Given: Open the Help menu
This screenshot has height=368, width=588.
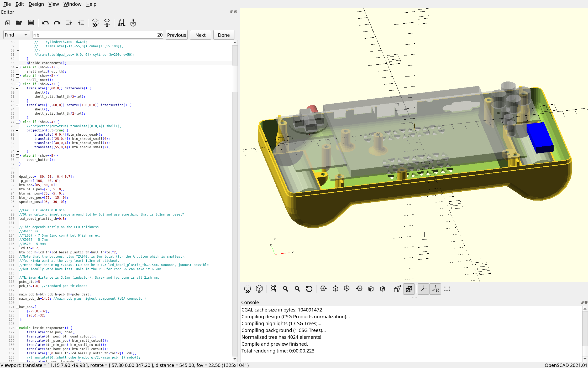Looking at the screenshot, I should [x=91, y=4].
